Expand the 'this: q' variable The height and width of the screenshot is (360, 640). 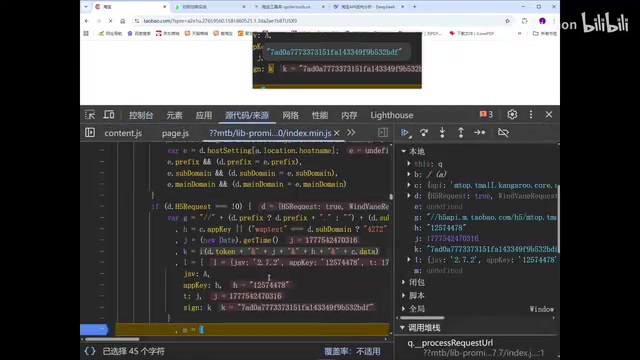coord(409,164)
